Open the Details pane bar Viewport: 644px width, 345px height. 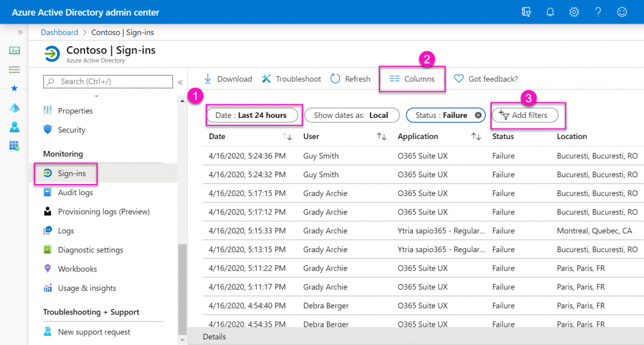(x=416, y=336)
